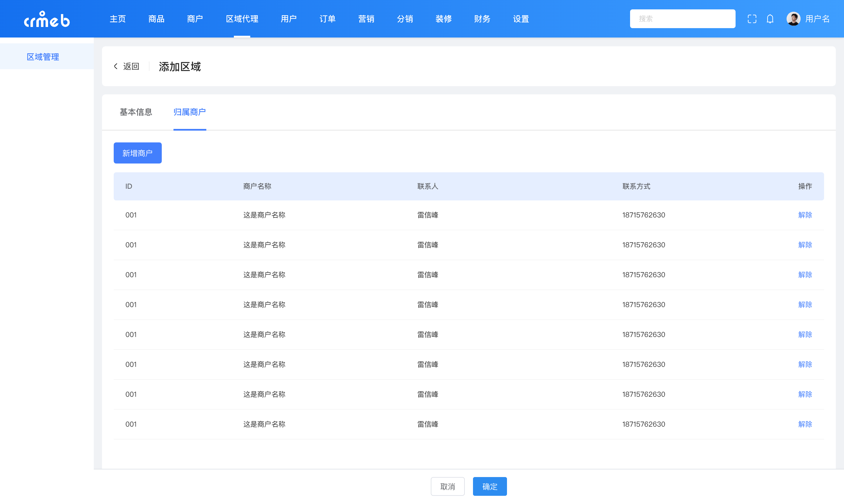Image resolution: width=844 pixels, height=504 pixels.
Task: Open the 区域代理 menu
Action: [242, 19]
